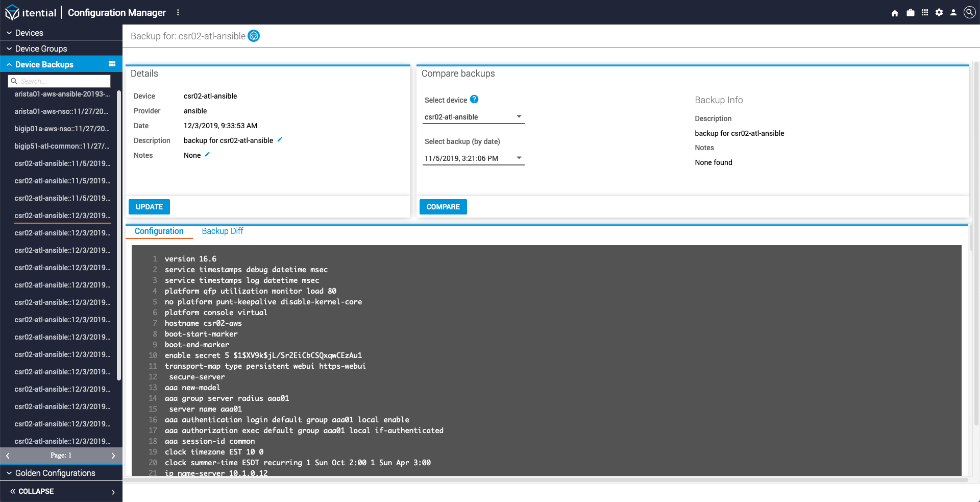This screenshot has height=502, width=980.
Task: Click the blue badge icon next to the backup title
Action: [x=254, y=36]
